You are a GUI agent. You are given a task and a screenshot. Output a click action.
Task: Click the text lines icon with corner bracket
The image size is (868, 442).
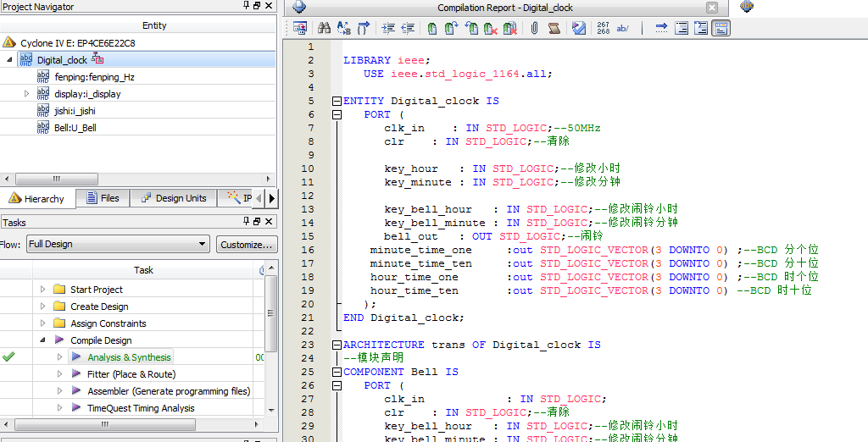(701, 28)
